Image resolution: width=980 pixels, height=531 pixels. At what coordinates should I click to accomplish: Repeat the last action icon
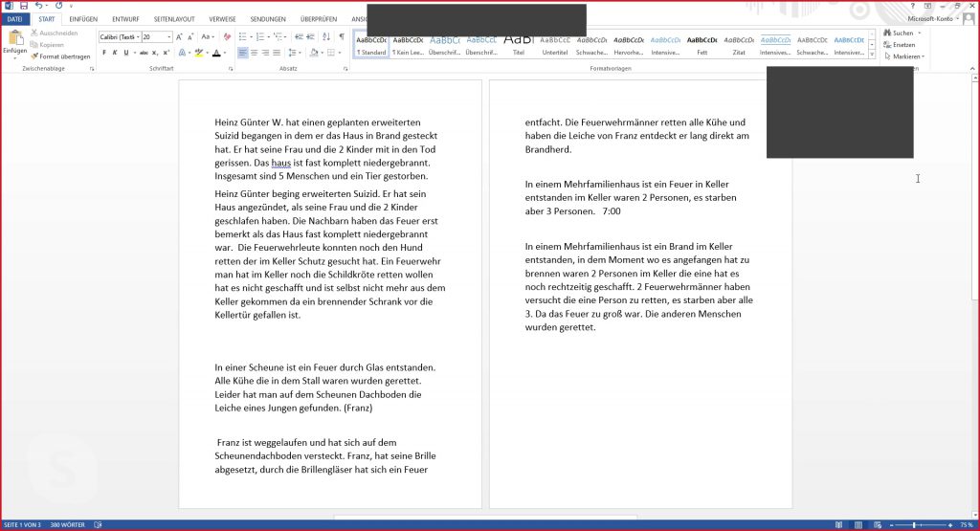point(58,6)
